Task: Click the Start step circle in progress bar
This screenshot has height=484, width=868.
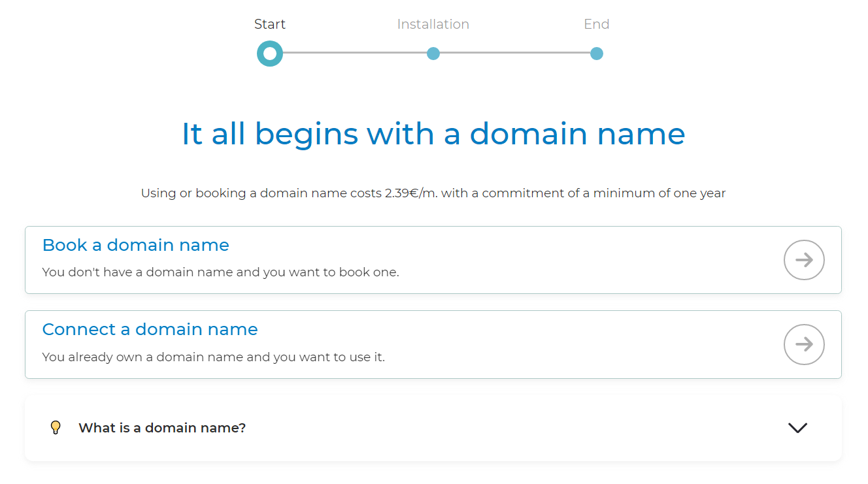Action: (270, 54)
